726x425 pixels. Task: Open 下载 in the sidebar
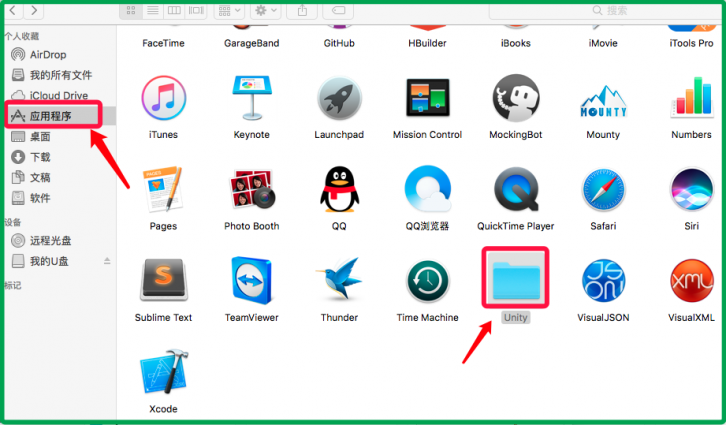[x=40, y=157]
